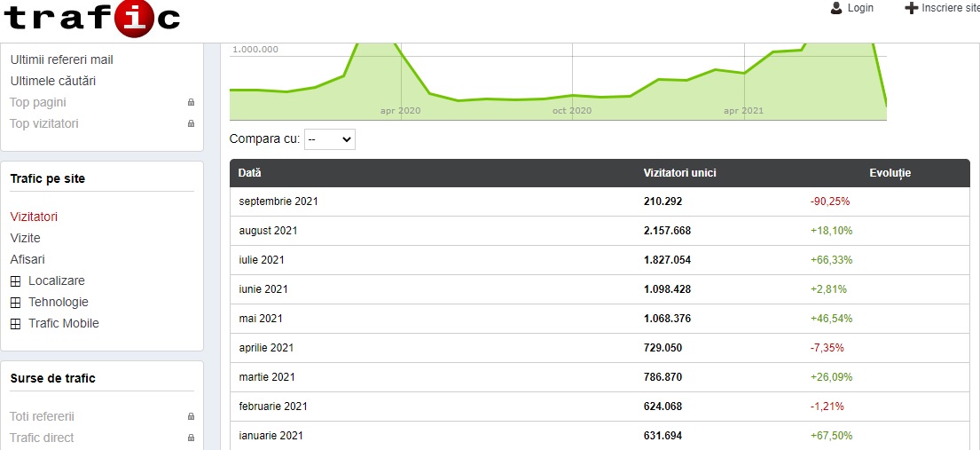Click lock icon next to Top pagini
Image resolution: width=980 pixels, height=450 pixels.
pos(191,103)
